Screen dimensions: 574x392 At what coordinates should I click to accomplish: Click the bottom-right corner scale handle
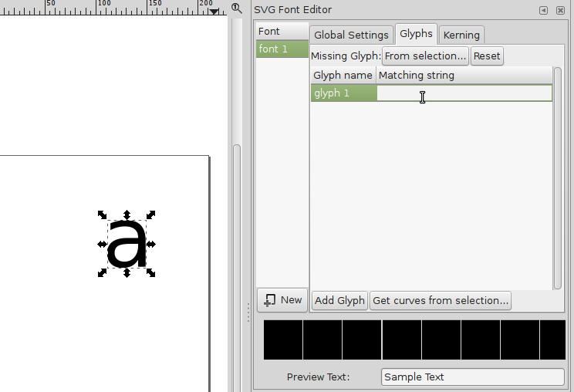click(151, 272)
